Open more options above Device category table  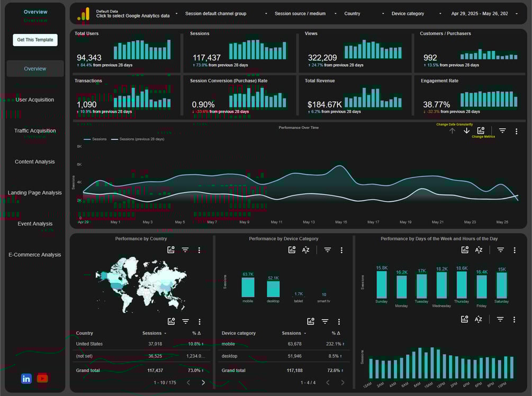[339, 322]
